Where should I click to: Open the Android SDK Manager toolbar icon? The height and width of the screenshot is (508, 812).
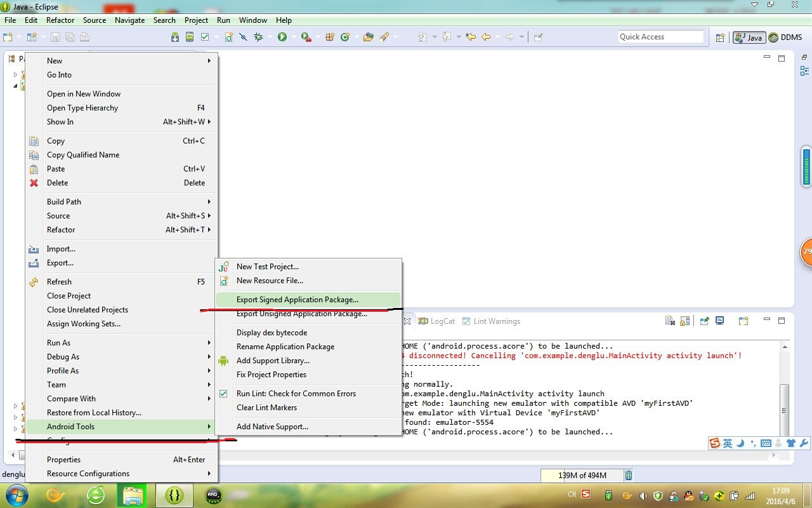(x=175, y=37)
